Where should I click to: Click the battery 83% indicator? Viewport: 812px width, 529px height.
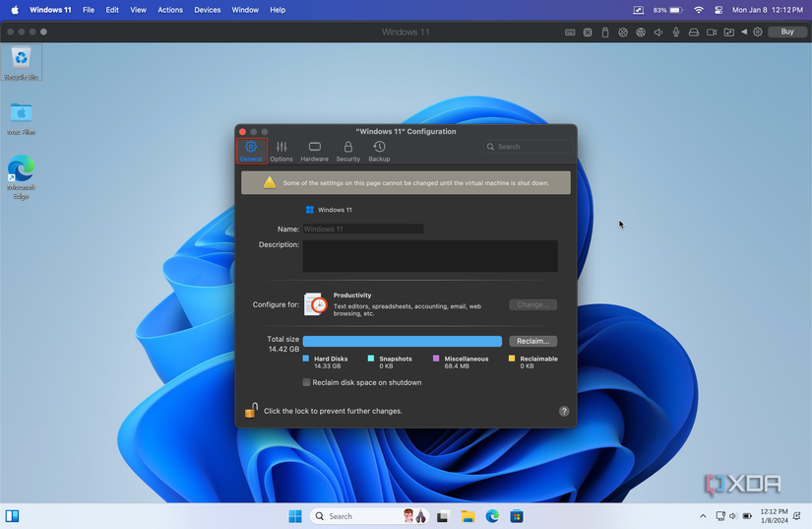pos(668,10)
